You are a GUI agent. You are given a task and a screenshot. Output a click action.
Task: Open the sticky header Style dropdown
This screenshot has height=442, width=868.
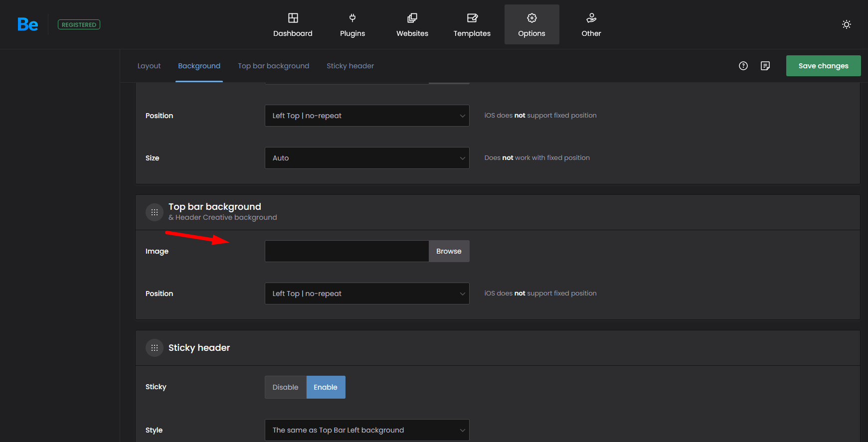[x=367, y=430]
